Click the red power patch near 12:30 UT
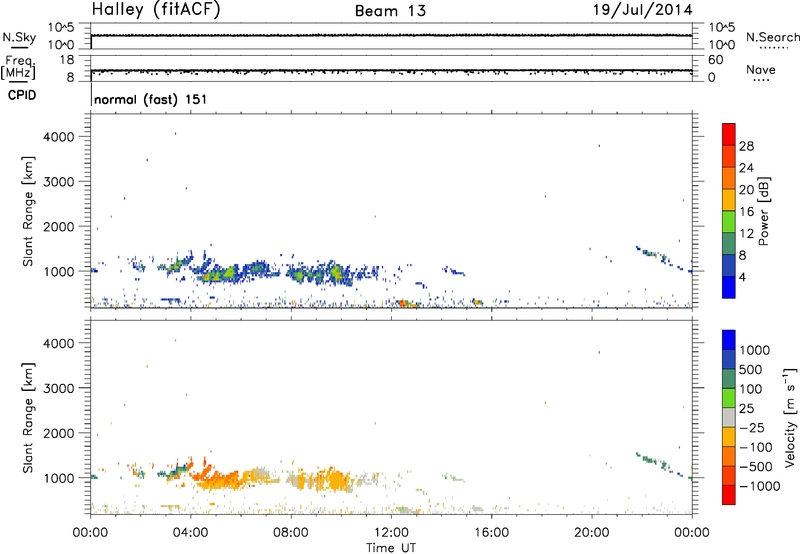 pyautogui.click(x=404, y=304)
